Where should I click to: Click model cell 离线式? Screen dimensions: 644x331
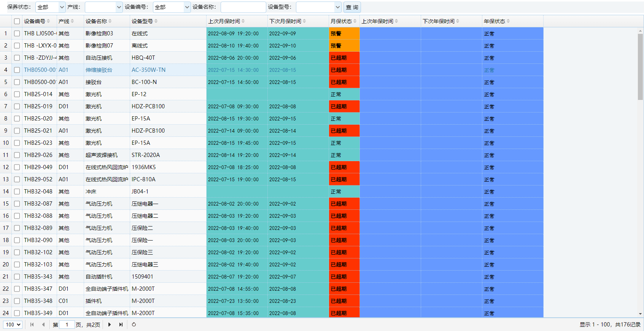click(x=140, y=46)
